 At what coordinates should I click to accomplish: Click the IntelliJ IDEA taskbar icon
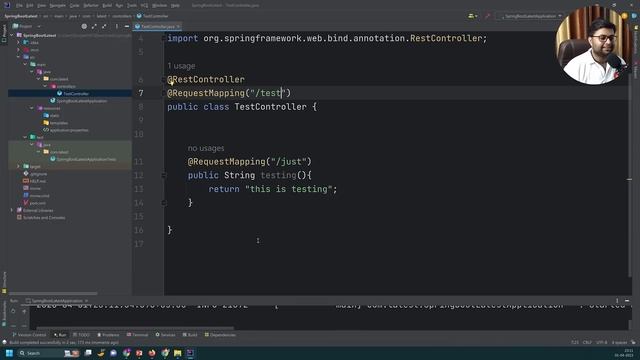tap(190, 353)
